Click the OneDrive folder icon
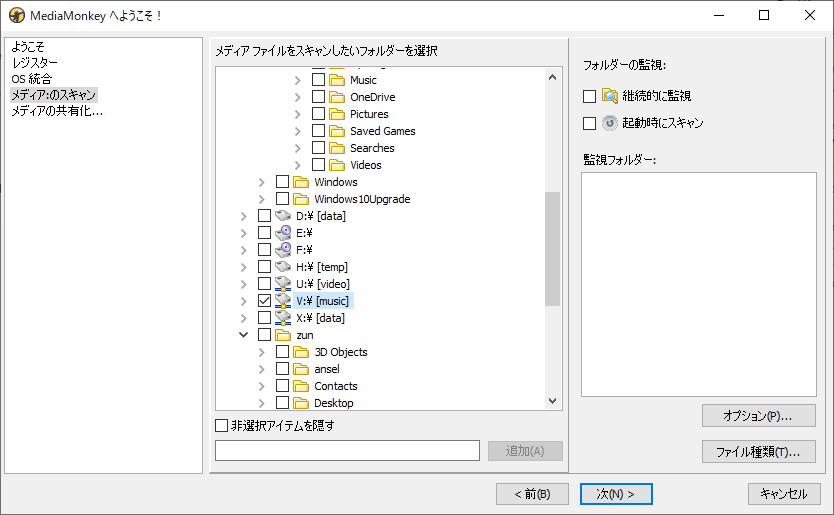Screen dimensions: 834x515 (x=337, y=97)
